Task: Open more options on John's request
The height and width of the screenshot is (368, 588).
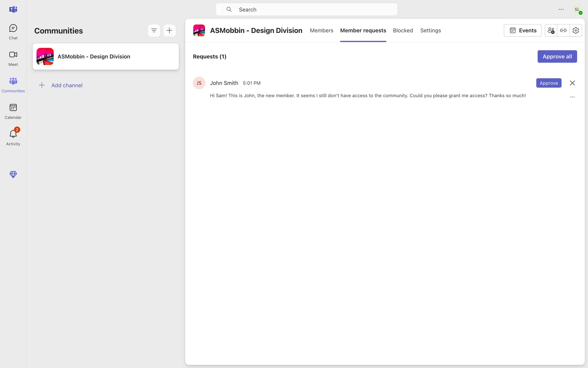Action: point(572,97)
